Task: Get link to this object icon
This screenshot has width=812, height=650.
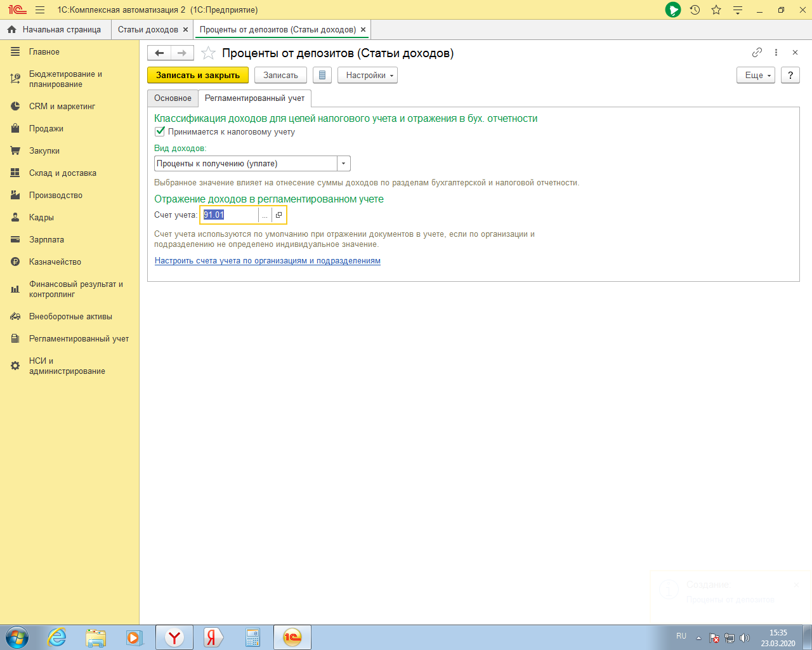Action: pos(757,53)
